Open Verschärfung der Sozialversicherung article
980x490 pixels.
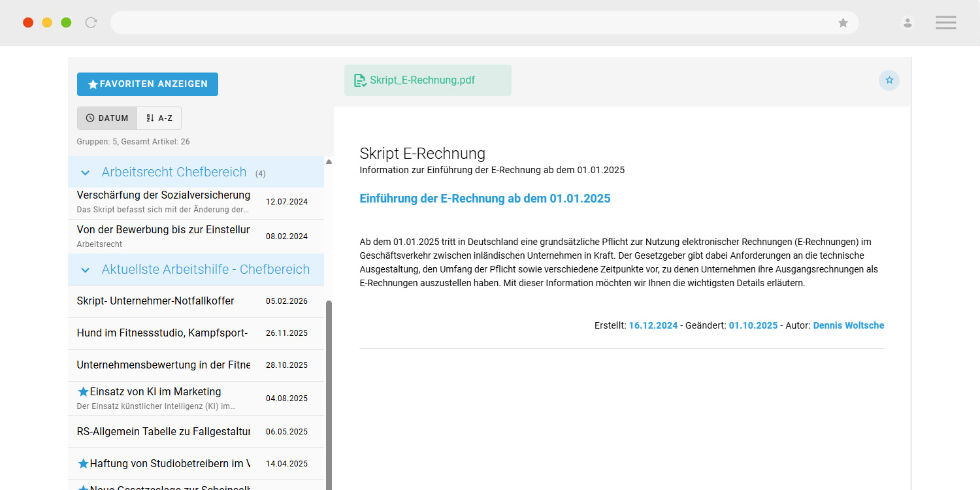[196, 202]
